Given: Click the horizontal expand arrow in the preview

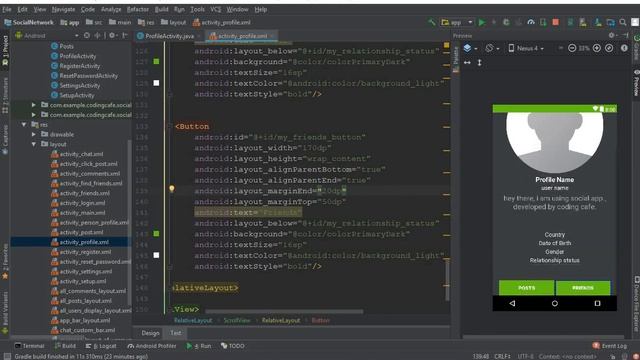Looking at the screenshot, I should 467,62.
